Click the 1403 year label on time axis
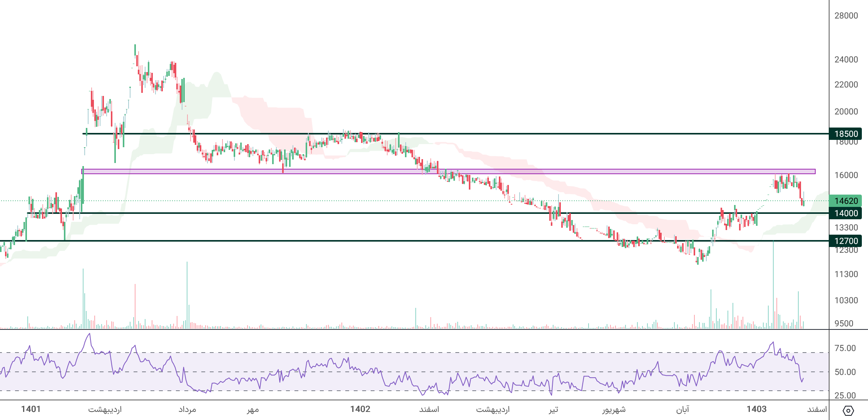Screen dimensions: 868x420 click(x=757, y=409)
